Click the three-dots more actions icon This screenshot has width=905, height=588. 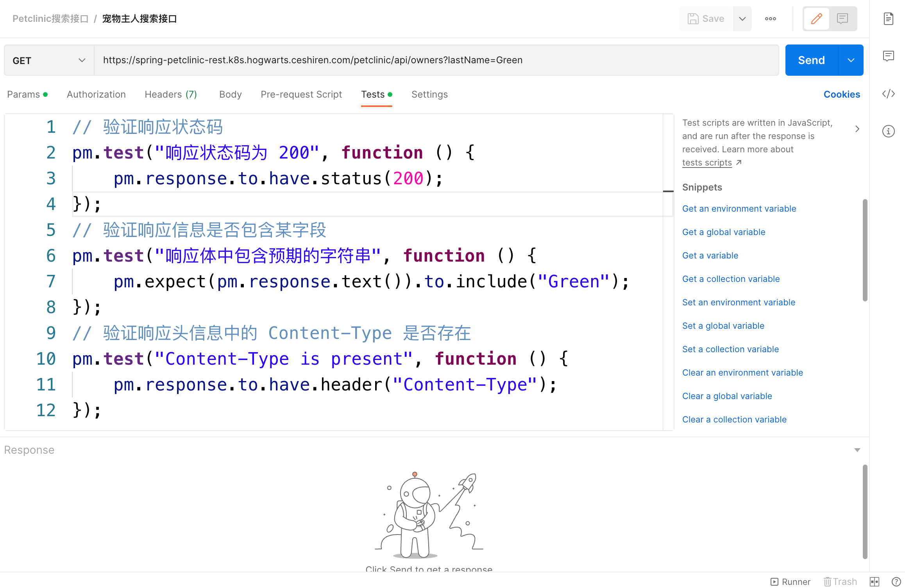(770, 19)
